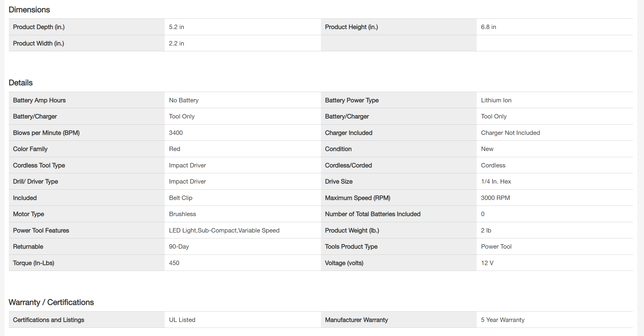
Task: Click the Color Family label
Action: click(30, 149)
